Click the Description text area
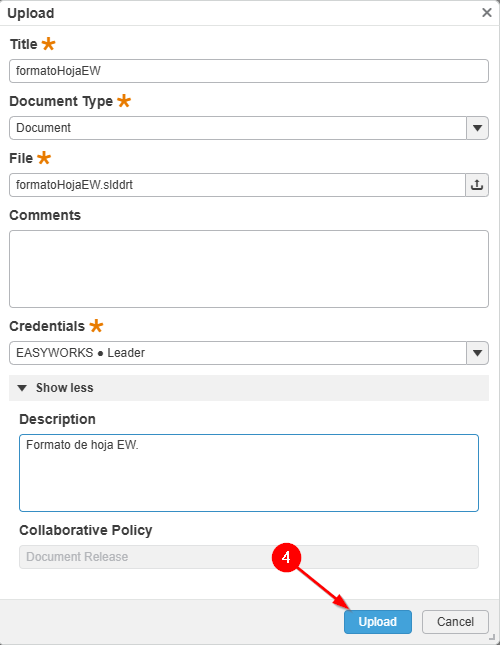Viewport: 500px width, 645px height. [x=249, y=473]
